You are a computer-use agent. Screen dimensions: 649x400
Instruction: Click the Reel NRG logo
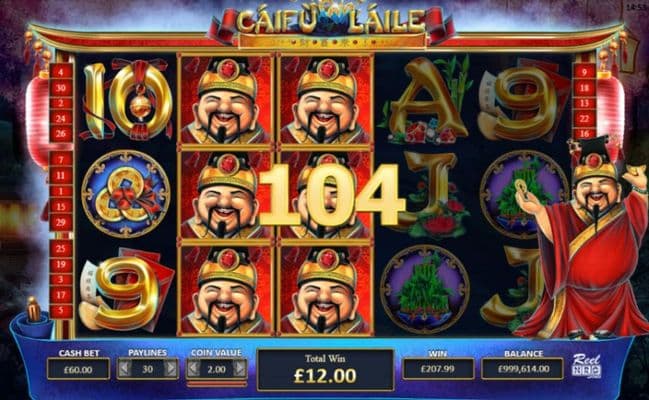pos(587,365)
